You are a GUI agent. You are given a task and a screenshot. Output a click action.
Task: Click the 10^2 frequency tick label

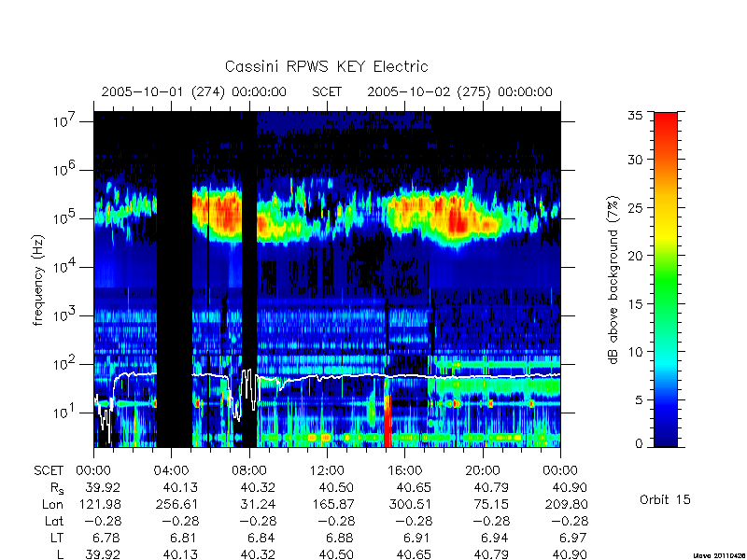coord(65,363)
